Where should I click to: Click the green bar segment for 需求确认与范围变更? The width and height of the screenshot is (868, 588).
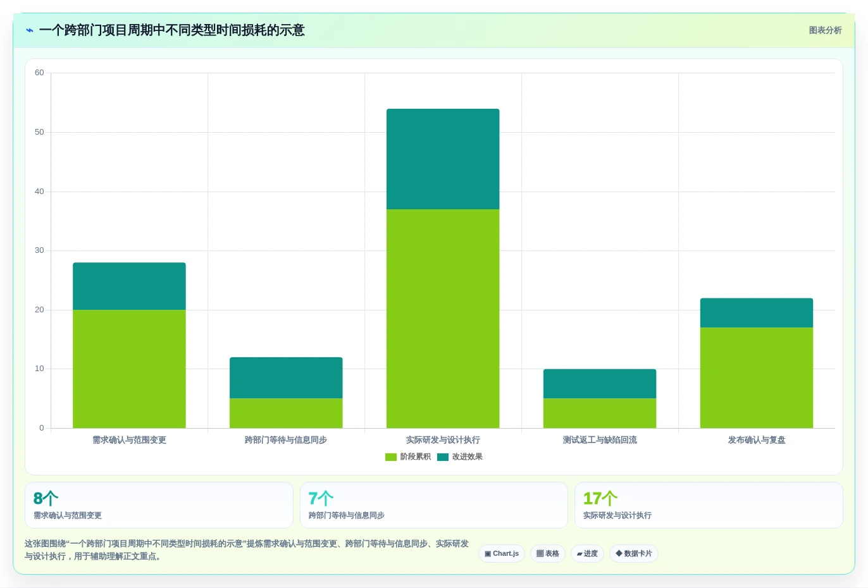(129, 369)
